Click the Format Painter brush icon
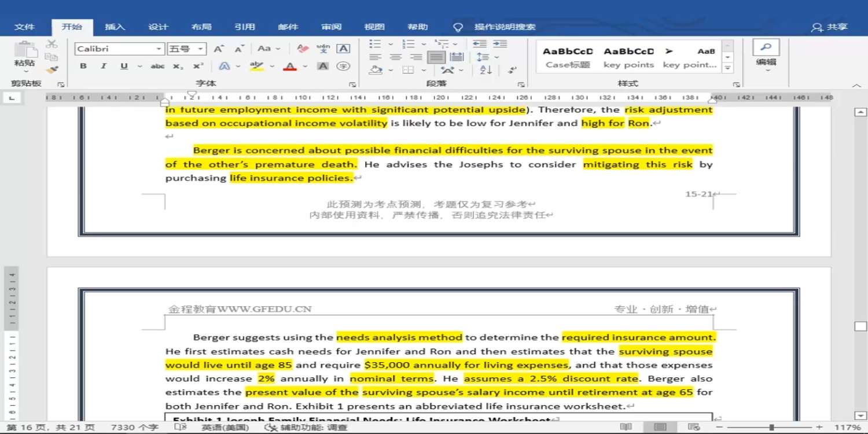868x434 pixels. [52, 70]
